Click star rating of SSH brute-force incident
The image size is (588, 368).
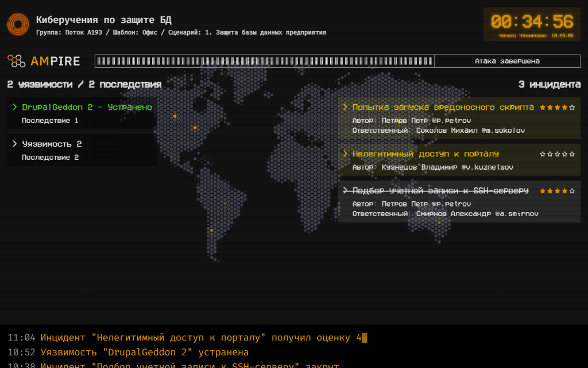[x=556, y=191]
